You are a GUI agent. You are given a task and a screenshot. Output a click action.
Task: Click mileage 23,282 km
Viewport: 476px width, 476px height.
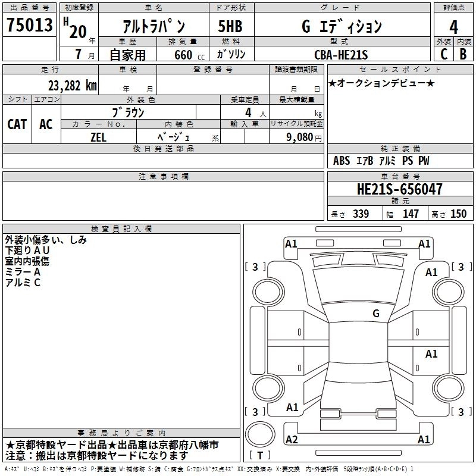[73, 86]
